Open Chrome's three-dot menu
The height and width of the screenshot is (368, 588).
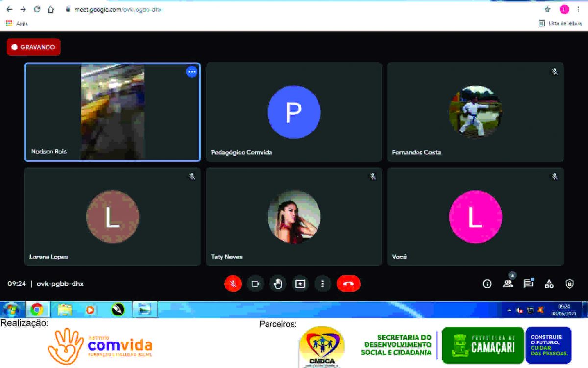(579, 9)
